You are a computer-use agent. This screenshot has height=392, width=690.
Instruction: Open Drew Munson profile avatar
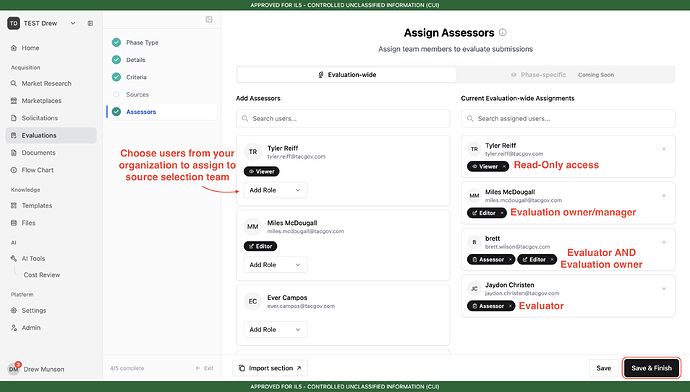14,369
